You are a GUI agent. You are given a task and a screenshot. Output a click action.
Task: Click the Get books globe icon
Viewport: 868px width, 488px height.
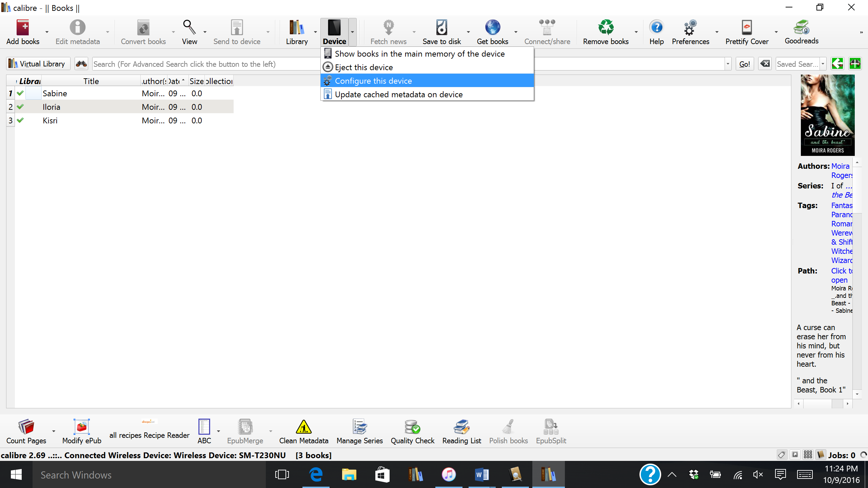point(492,28)
